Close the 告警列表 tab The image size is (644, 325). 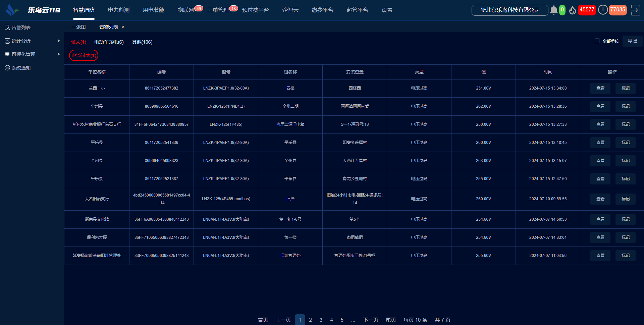coord(123,27)
